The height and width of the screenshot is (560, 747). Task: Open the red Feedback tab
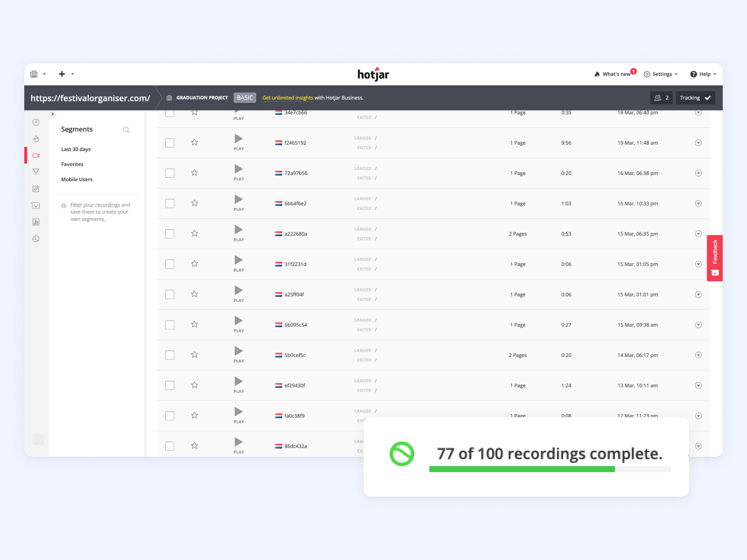click(x=714, y=258)
